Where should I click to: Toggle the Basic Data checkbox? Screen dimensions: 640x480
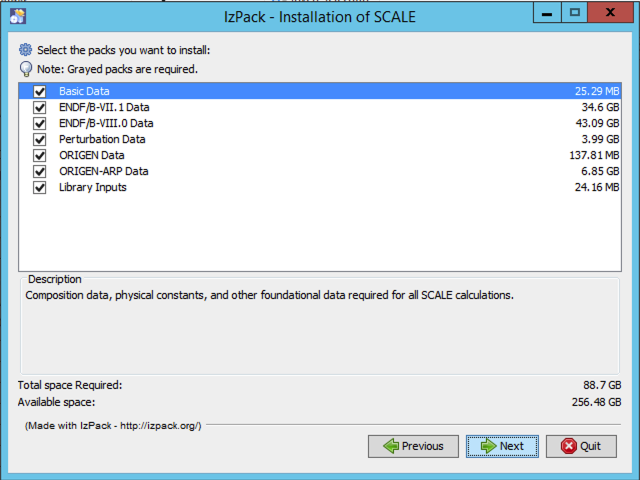[40, 91]
